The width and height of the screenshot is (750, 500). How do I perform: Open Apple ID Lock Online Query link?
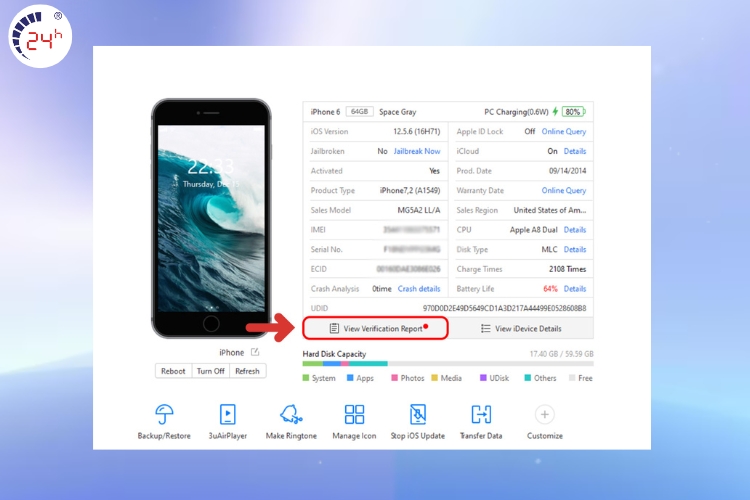point(564,132)
